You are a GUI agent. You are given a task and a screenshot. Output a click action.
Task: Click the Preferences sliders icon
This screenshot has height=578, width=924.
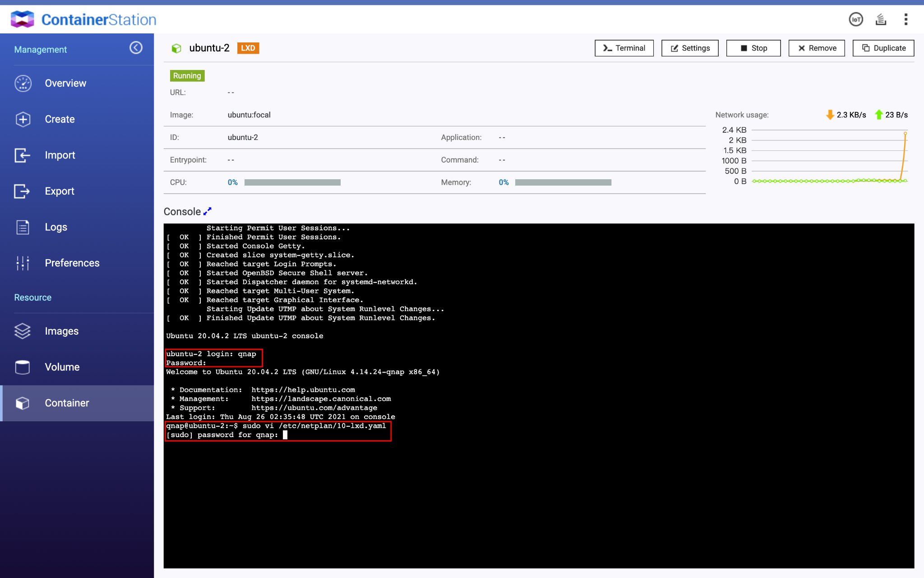click(23, 263)
